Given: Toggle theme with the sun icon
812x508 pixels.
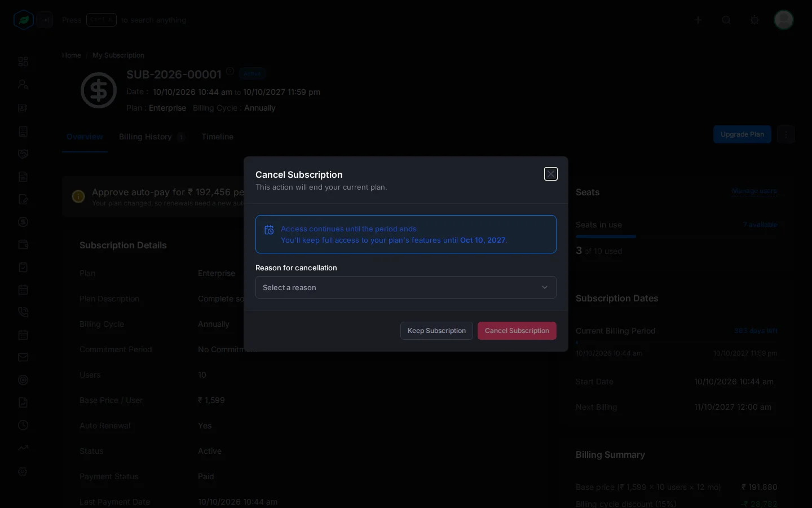Looking at the screenshot, I should coord(754,20).
